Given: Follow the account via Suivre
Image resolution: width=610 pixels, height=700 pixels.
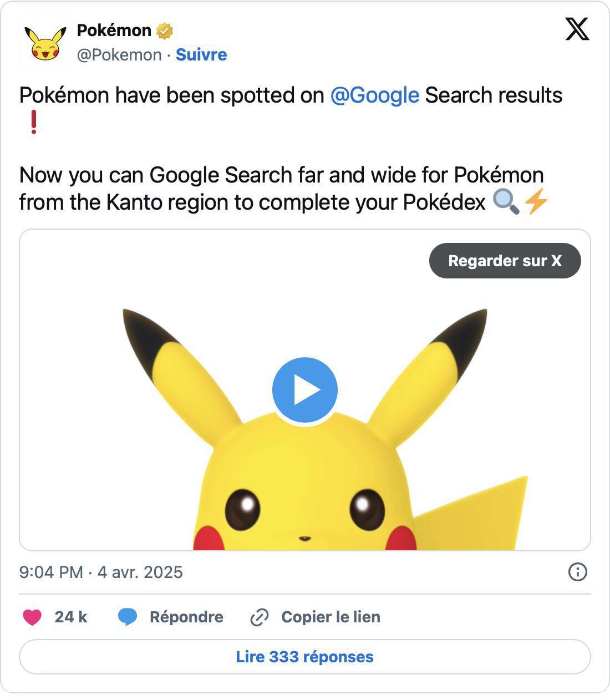Looking at the screenshot, I should [201, 55].
